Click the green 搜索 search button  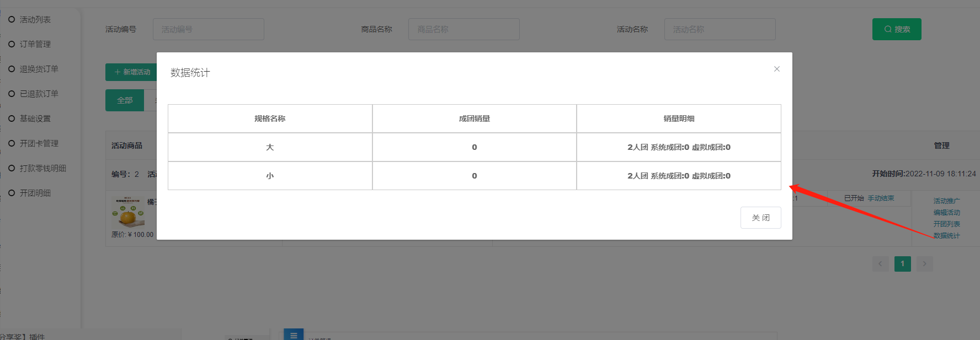[896, 29]
